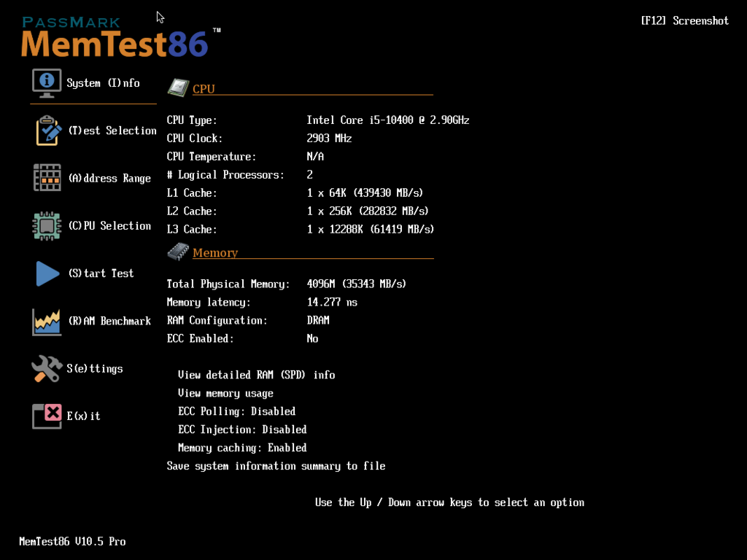This screenshot has height=560, width=747.
Task: Open View detailed RAM (SPD) info
Action: click(x=256, y=376)
